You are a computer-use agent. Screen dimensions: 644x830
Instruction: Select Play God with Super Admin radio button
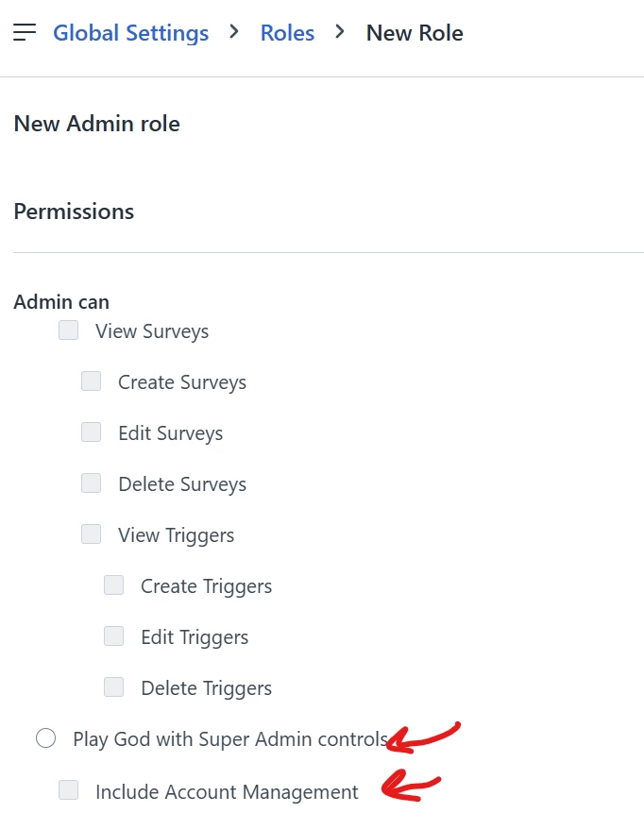click(46, 737)
